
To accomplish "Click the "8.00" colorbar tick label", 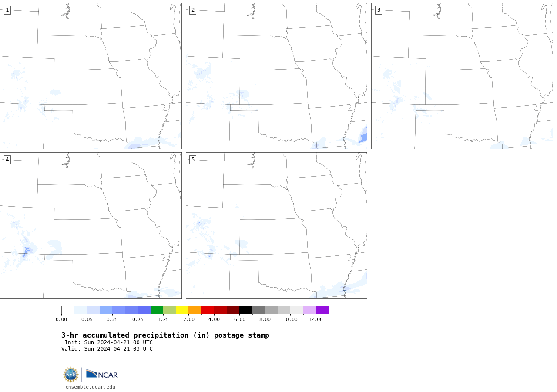I will coord(265,319).
